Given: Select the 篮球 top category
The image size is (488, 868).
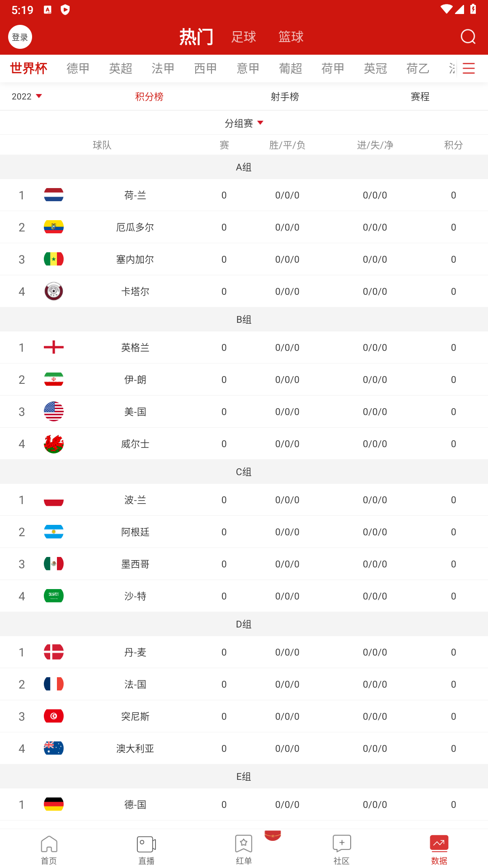Looking at the screenshot, I should tap(291, 37).
